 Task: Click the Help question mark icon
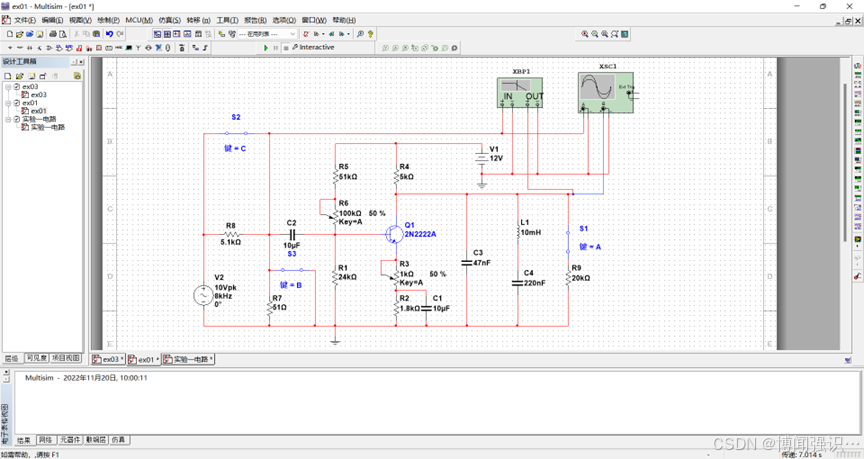(370, 34)
